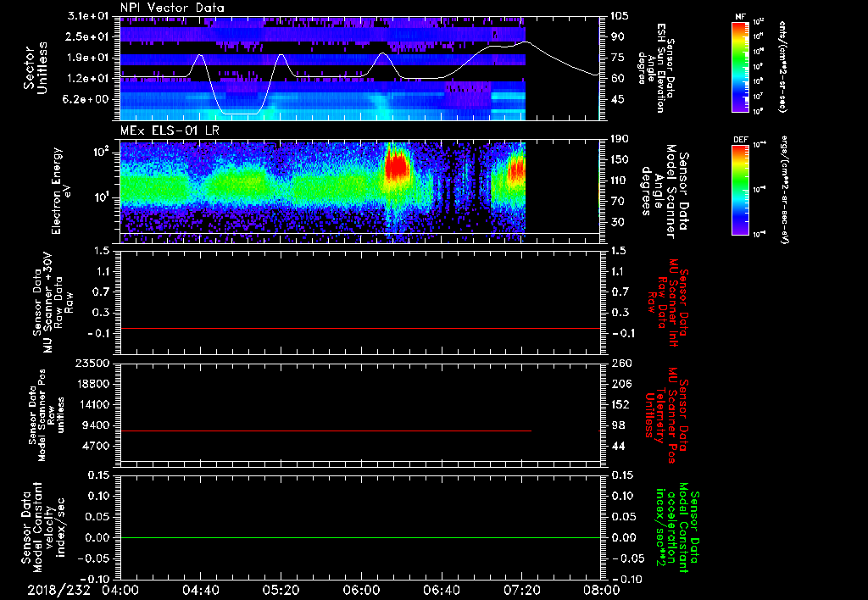Click the red scanner position line
Screen dimensions: 868x600
pyautogui.click(x=326, y=431)
